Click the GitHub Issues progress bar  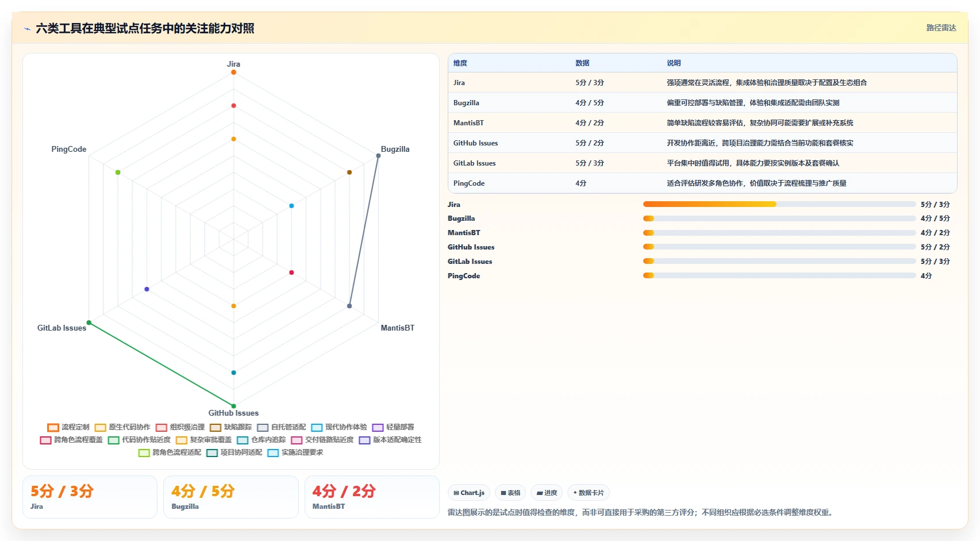click(779, 247)
